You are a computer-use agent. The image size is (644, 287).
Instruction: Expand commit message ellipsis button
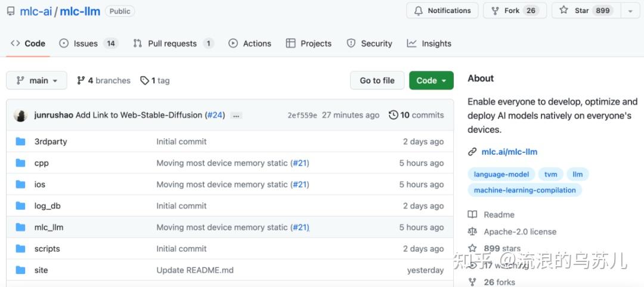click(236, 116)
